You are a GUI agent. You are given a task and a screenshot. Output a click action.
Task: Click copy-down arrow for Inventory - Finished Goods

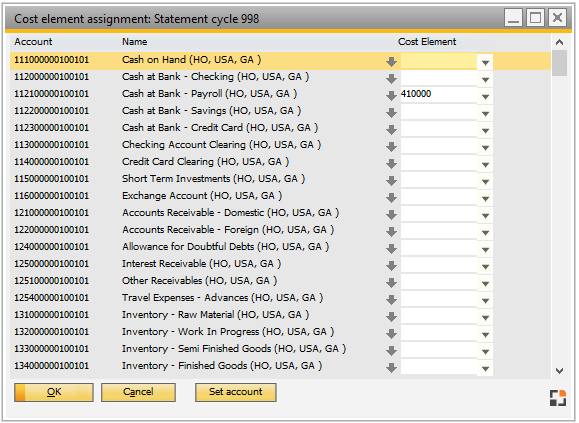coord(391,367)
